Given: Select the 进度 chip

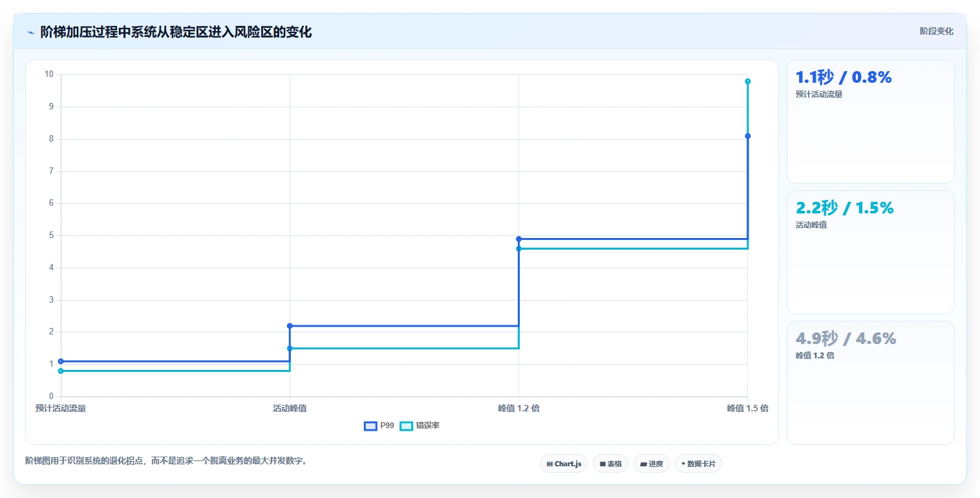Looking at the screenshot, I should [651, 464].
